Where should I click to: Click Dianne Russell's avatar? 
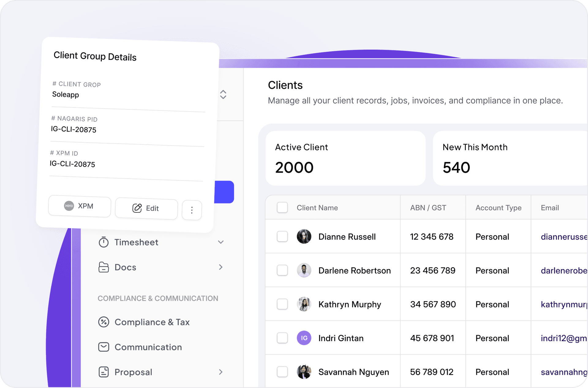[x=304, y=237]
